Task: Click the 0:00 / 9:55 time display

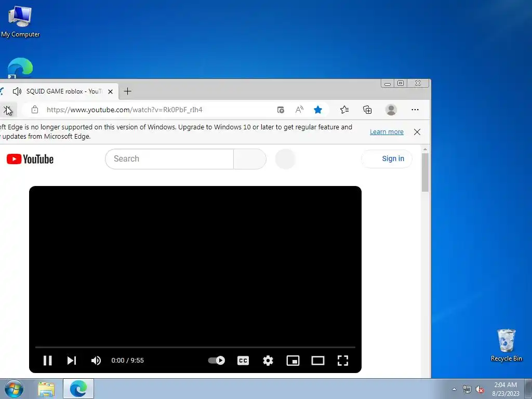Action: [128, 361]
